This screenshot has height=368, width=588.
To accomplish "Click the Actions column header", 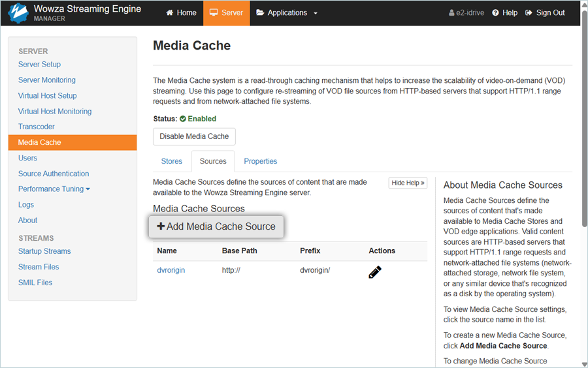I will [x=382, y=251].
